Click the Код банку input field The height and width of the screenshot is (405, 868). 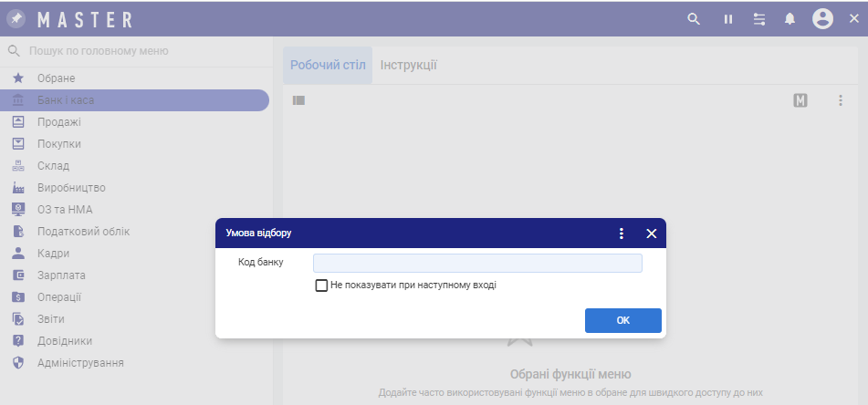click(477, 264)
